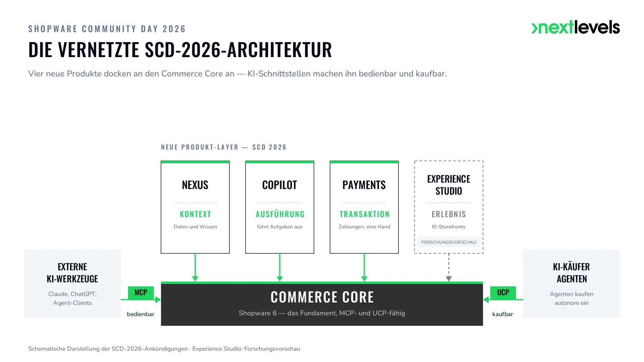Click the NEXUS box heading
Viewport: 644px width, 362px height.
195,185
